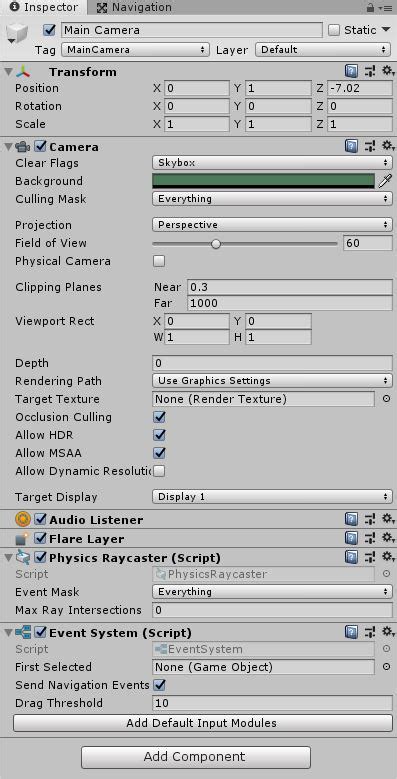Click the Inspector lock icon

point(370,7)
